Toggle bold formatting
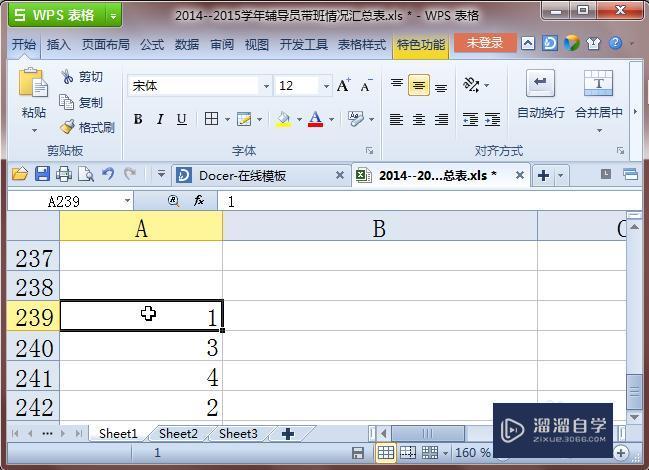This screenshot has width=649, height=470. (138, 119)
